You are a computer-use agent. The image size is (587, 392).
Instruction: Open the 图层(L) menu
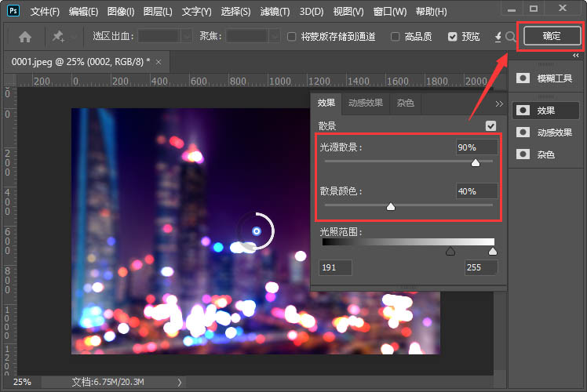point(158,12)
